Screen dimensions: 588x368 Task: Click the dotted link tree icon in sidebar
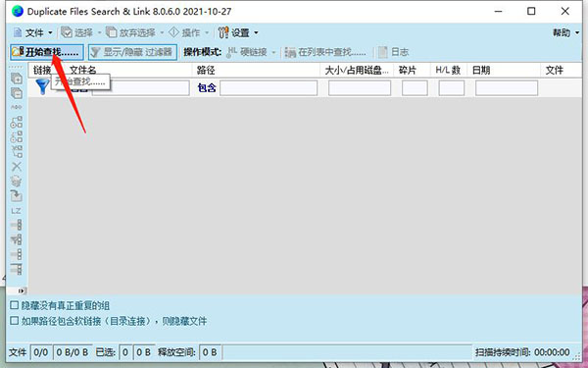(x=16, y=136)
